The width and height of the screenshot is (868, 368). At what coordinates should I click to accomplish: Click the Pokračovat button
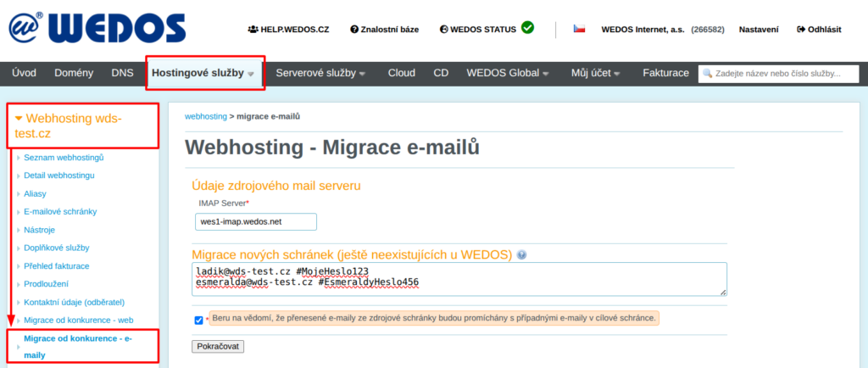pos(218,347)
